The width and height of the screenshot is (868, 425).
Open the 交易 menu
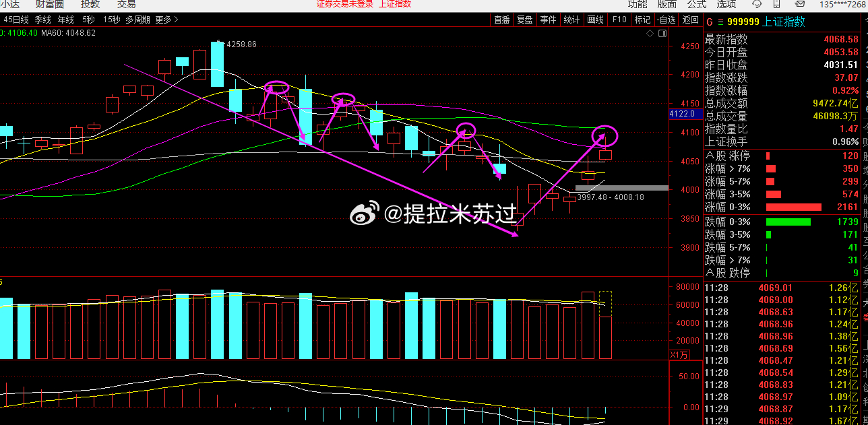tap(127, 3)
